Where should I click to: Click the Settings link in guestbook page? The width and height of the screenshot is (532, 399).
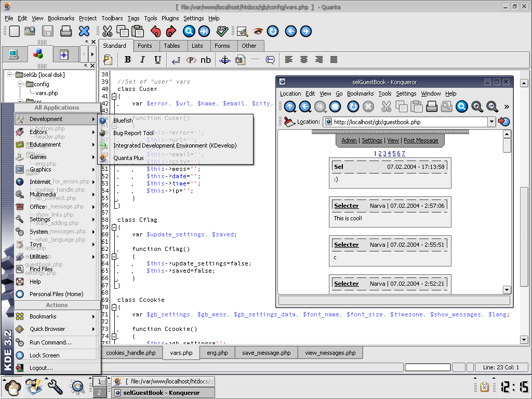[x=372, y=140]
